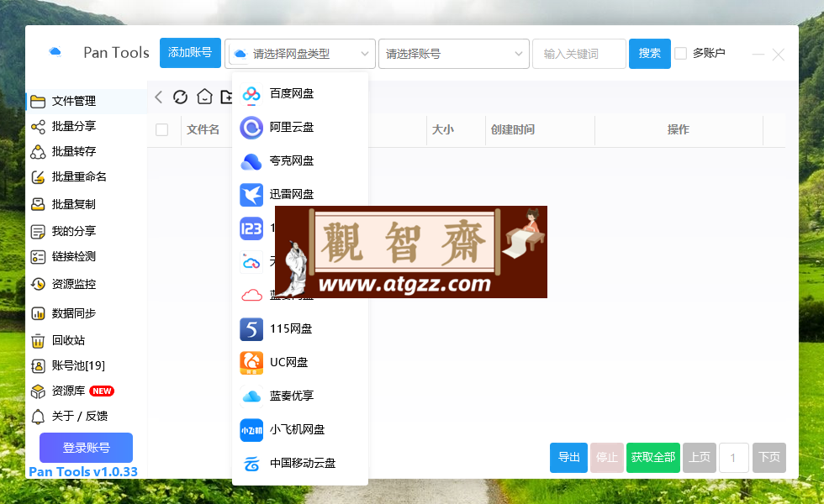Viewport: 824px width, 504px height.
Task: Choose 夸克网盘 in the list
Action: (x=300, y=160)
